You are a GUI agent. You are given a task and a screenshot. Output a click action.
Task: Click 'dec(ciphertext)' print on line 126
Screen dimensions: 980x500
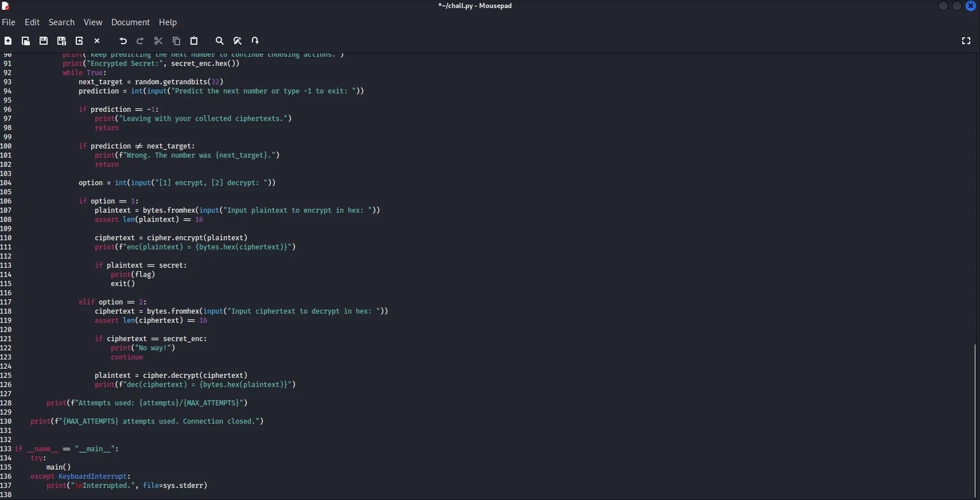click(195, 385)
